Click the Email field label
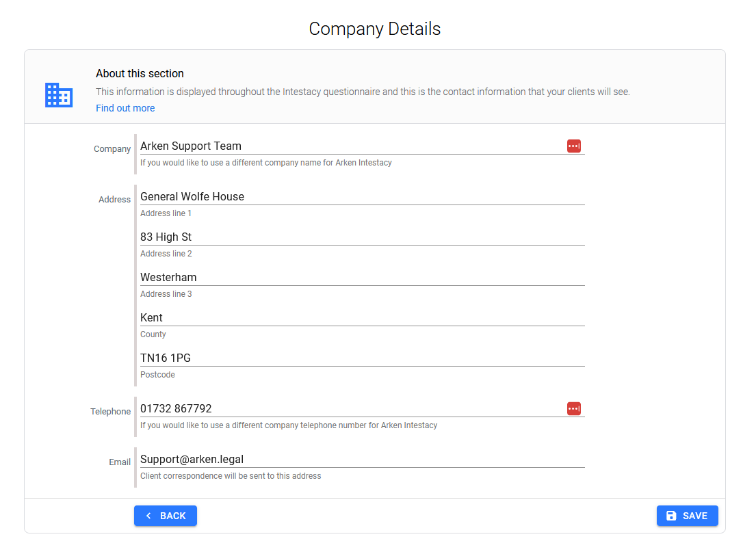Screen dimensions: 756x554 tap(120, 462)
